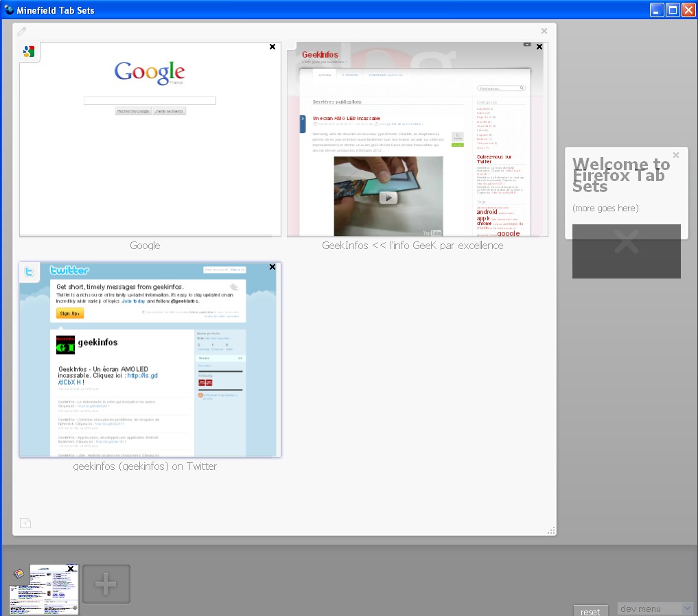Click the Twitter favicon on the thumbnail
The width and height of the screenshot is (698, 616).
coord(29,272)
